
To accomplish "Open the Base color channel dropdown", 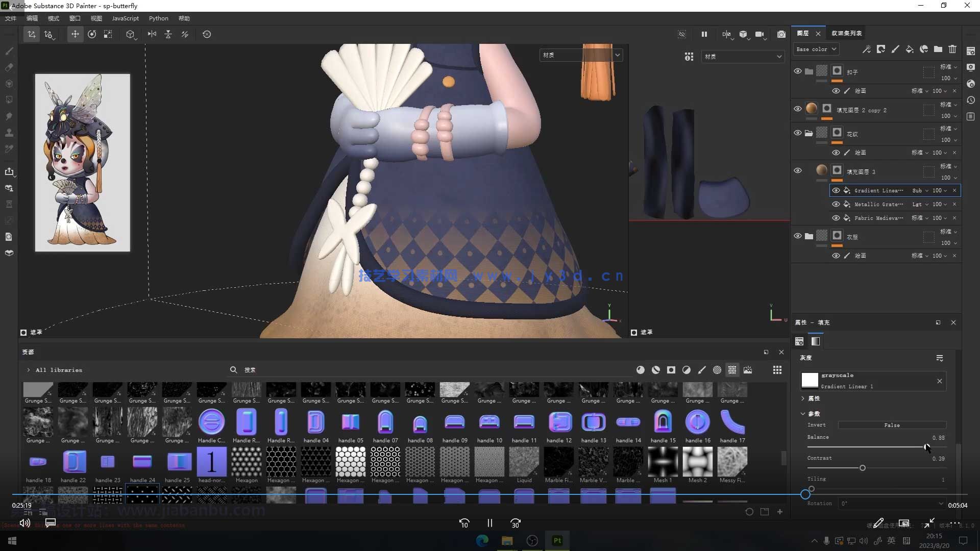I will pyautogui.click(x=816, y=49).
